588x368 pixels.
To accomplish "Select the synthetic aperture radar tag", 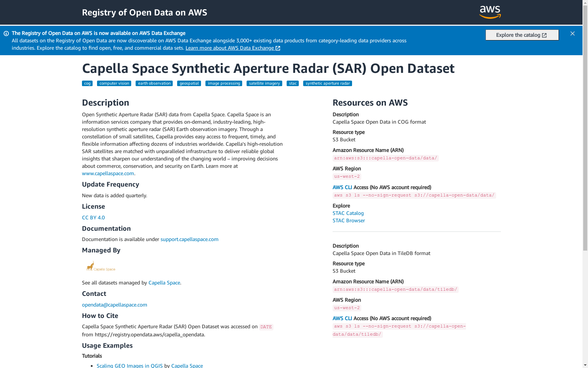I will coord(327,84).
